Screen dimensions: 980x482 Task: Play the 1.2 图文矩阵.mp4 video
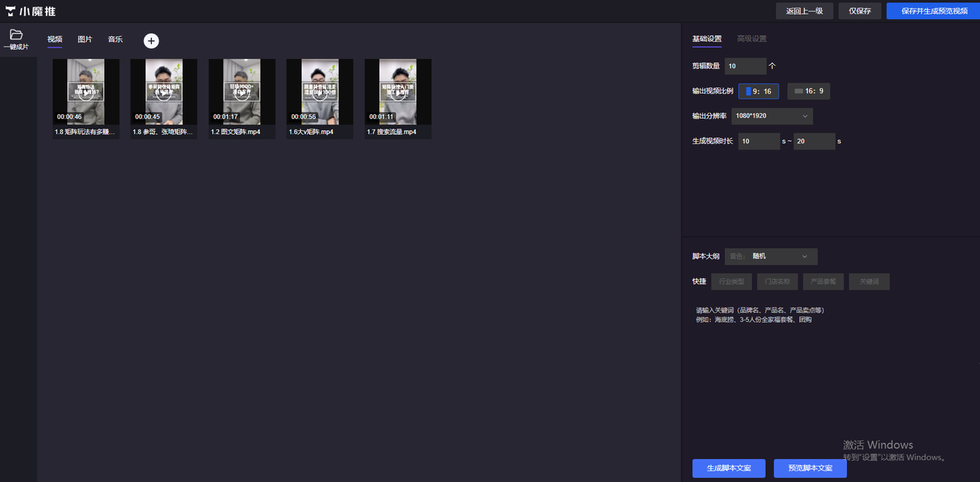coord(242,92)
